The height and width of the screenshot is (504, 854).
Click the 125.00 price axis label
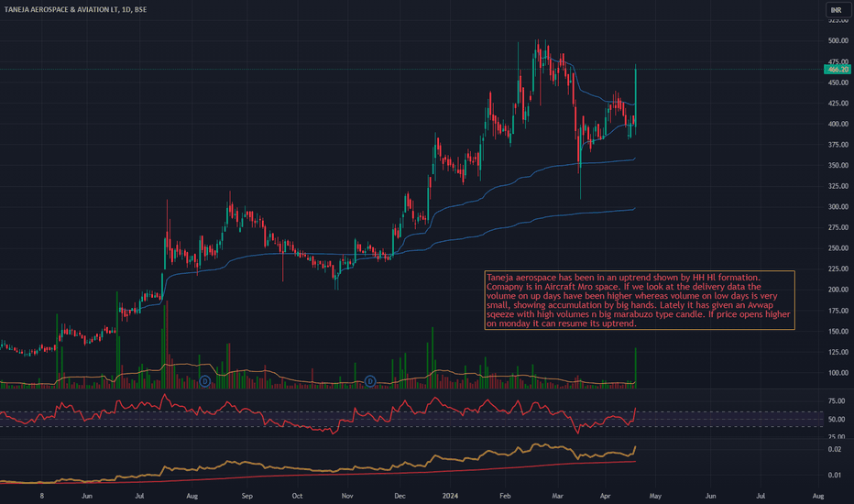838,353
